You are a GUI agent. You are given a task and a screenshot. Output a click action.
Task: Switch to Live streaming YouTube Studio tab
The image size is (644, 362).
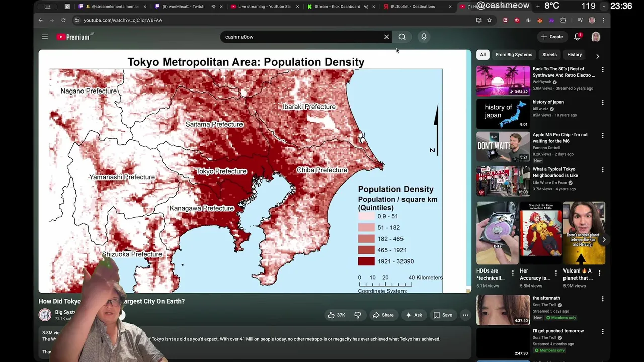[x=264, y=7]
